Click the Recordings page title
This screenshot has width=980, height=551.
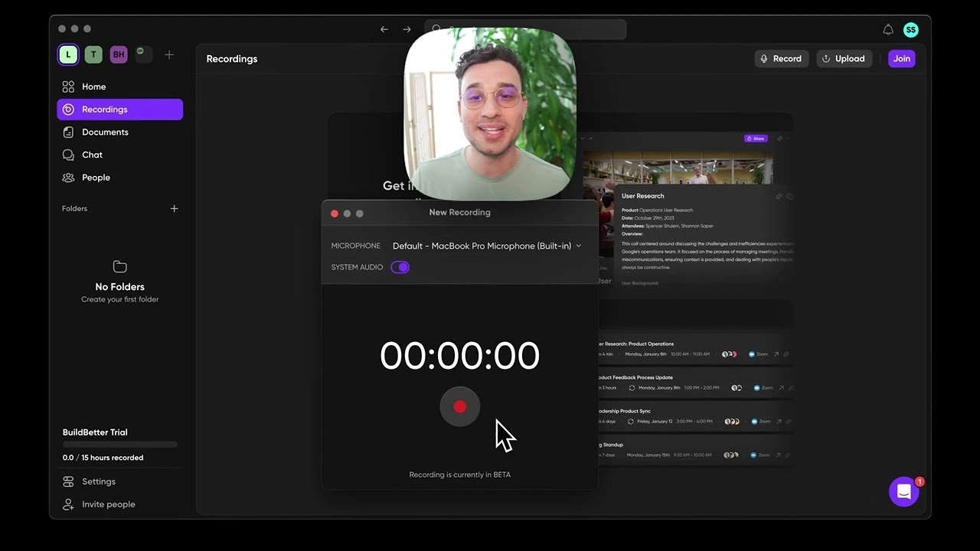coord(232,59)
